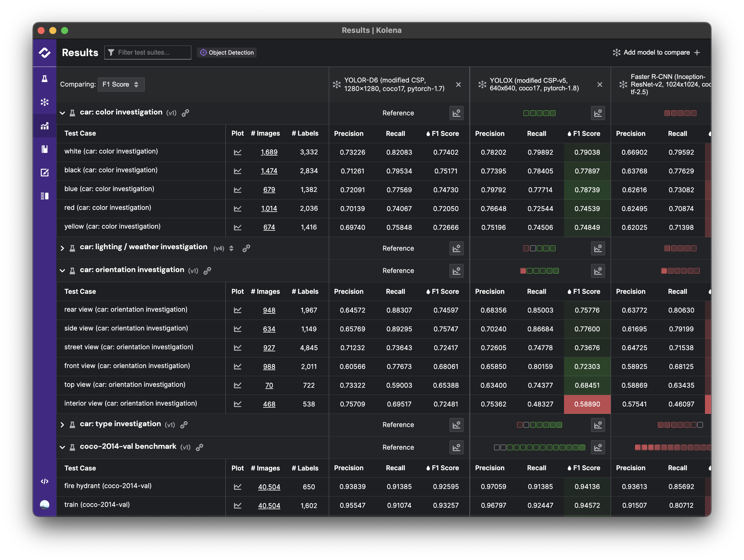Open the models snowflake sidebar icon
This screenshot has width=744, height=560.
click(x=44, y=102)
